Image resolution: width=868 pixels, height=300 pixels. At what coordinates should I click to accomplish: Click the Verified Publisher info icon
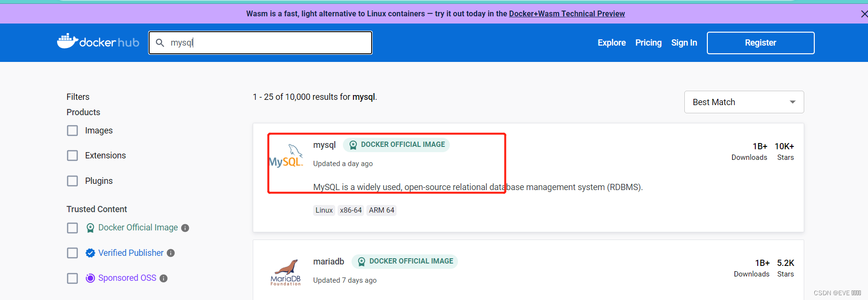171,253
